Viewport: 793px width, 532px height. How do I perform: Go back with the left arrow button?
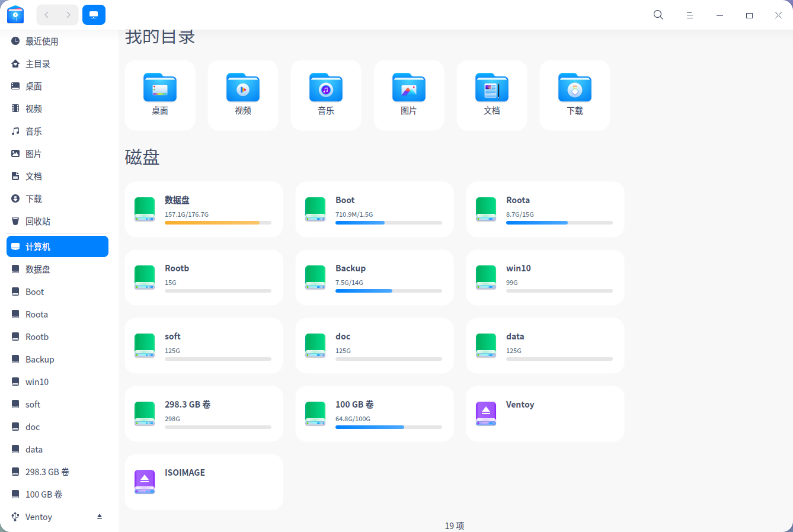click(x=47, y=15)
